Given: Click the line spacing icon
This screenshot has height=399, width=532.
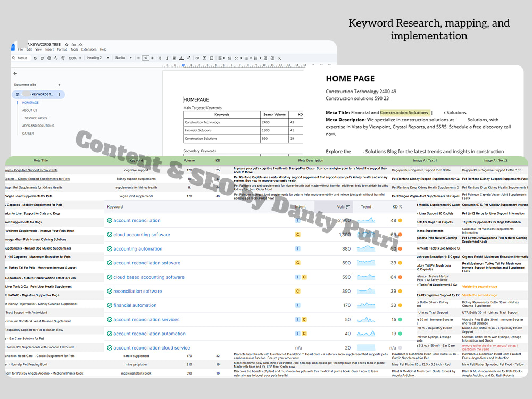Looking at the screenshot, I should click(x=229, y=58).
